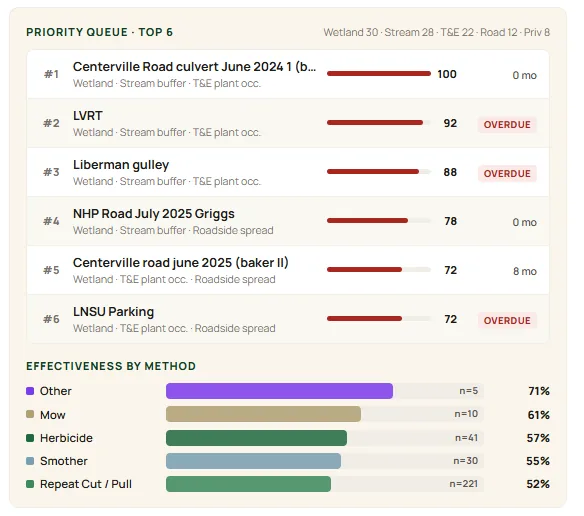
Task: Click the dark green Herbicide legend swatch
Action: (x=30, y=438)
